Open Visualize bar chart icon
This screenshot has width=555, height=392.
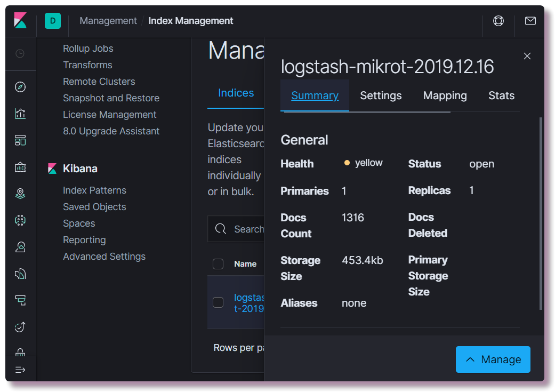click(x=20, y=114)
